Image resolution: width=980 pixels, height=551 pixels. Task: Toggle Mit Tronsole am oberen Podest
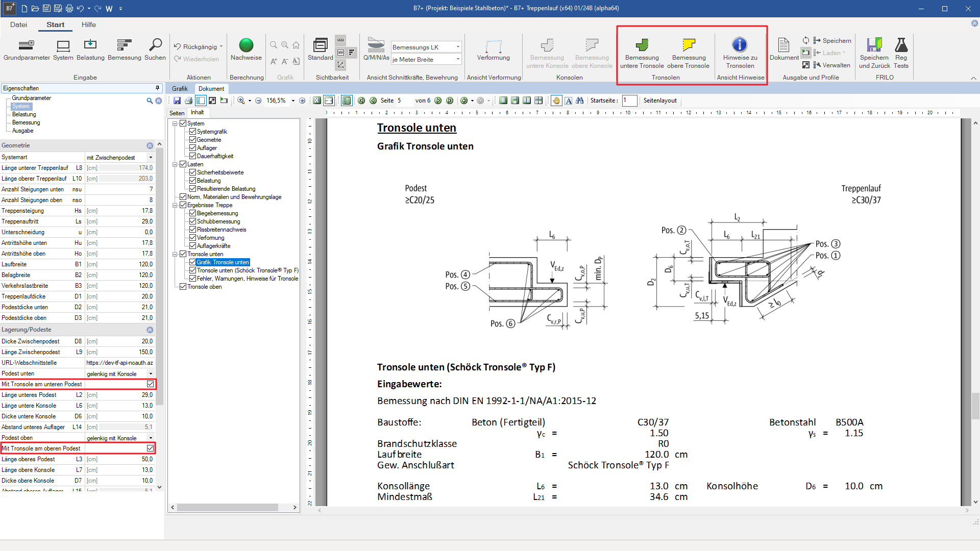tap(150, 448)
